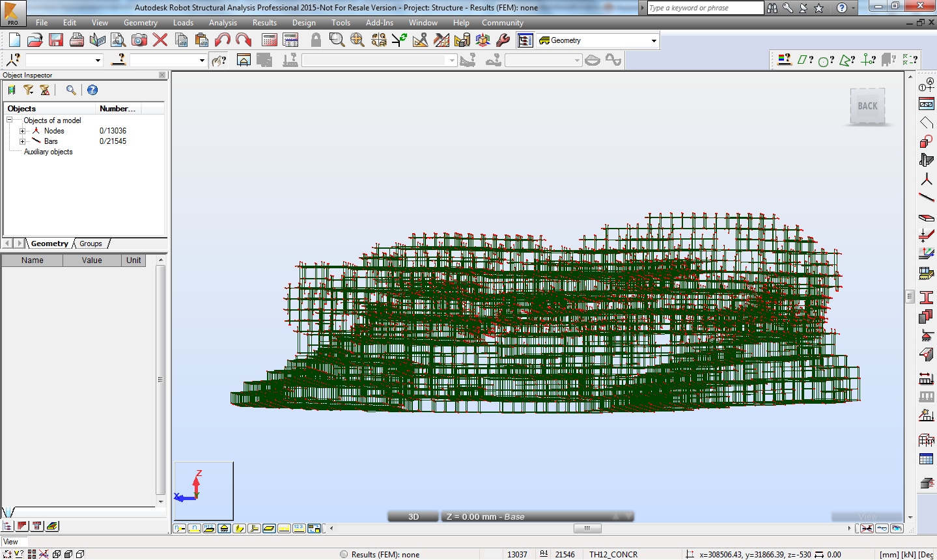Expand the Bars tree item
937x560 pixels.
coord(22,141)
